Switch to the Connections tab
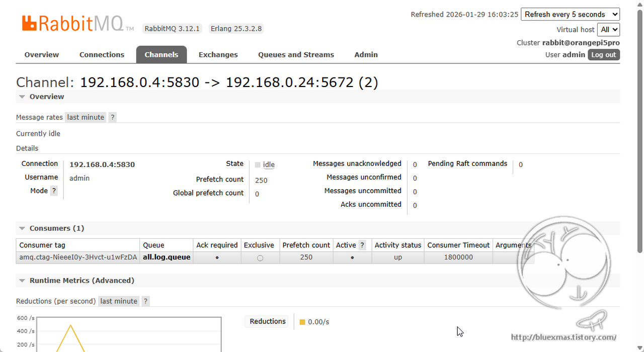 pos(102,55)
